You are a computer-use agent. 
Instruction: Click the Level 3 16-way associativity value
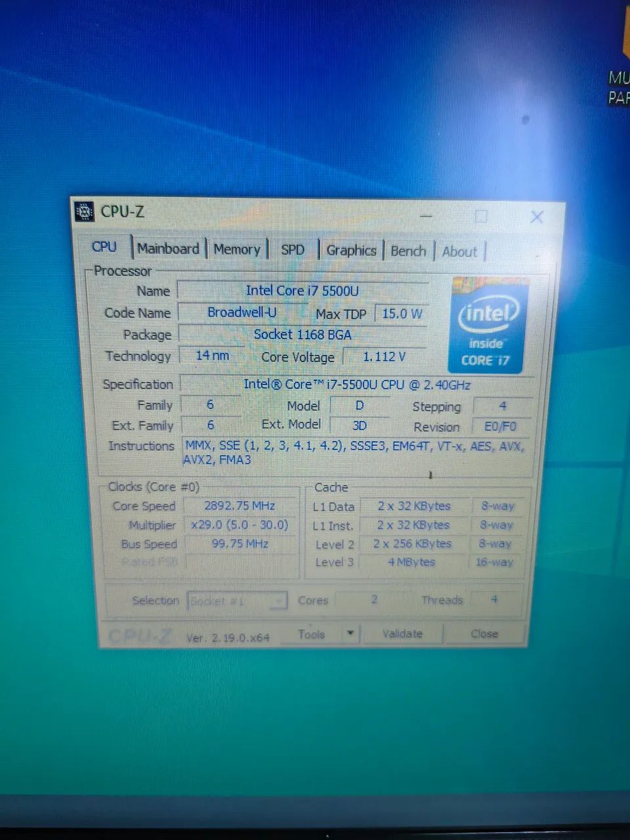[x=495, y=562]
